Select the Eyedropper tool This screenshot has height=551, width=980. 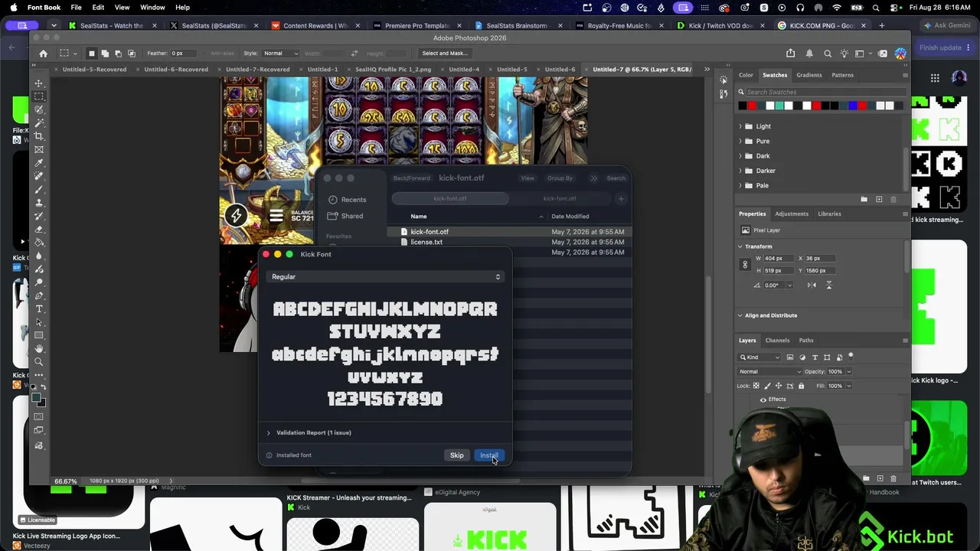tap(39, 163)
